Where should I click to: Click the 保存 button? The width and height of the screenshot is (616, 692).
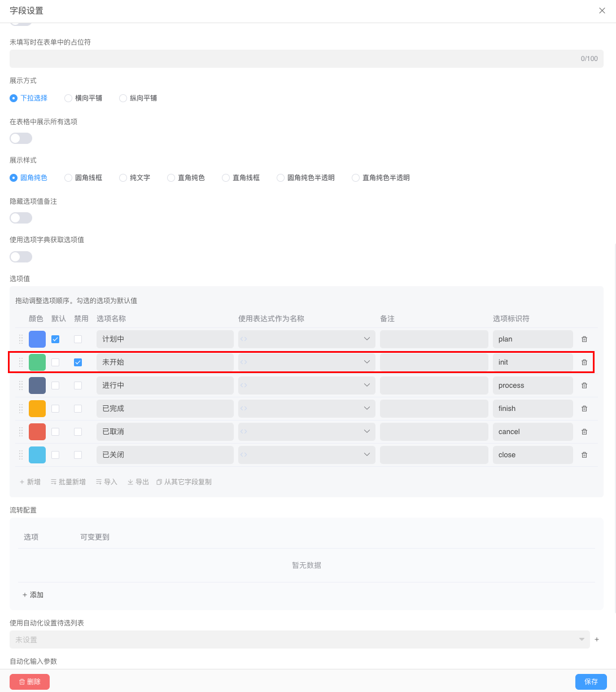tap(591, 682)
